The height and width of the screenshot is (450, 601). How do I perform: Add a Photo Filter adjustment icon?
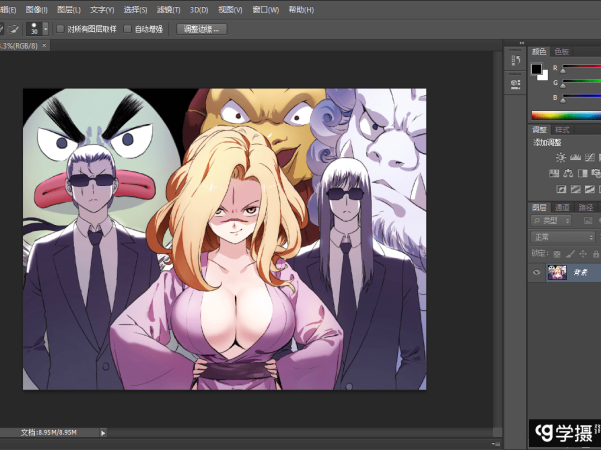click(x=596, y=174)
